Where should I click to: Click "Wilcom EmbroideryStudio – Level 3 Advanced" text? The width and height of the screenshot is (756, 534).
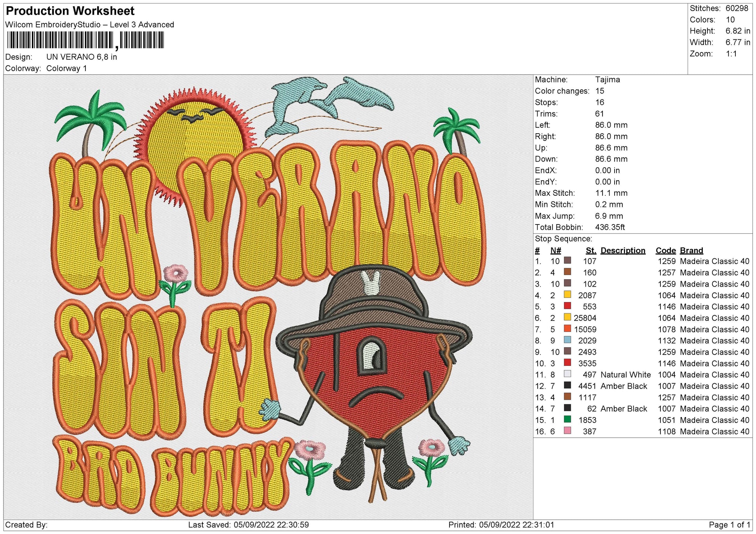coord(90,24)
